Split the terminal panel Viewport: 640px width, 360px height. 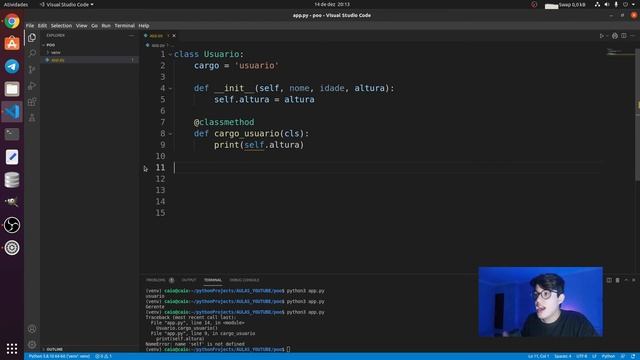click(609, 280)
